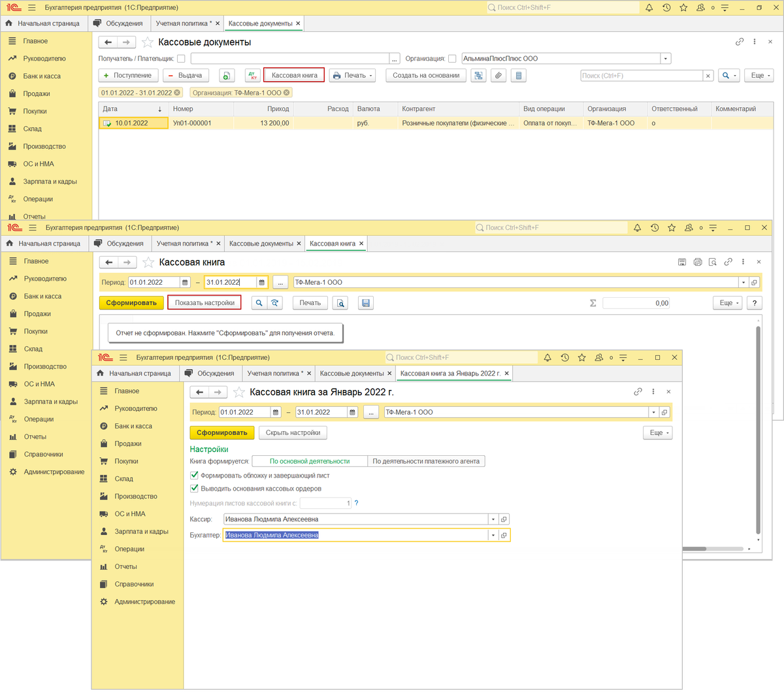Expand the Бухгалтер dropdown list
This screenshot has height=693, width=784.
click(x=493, y=535)
